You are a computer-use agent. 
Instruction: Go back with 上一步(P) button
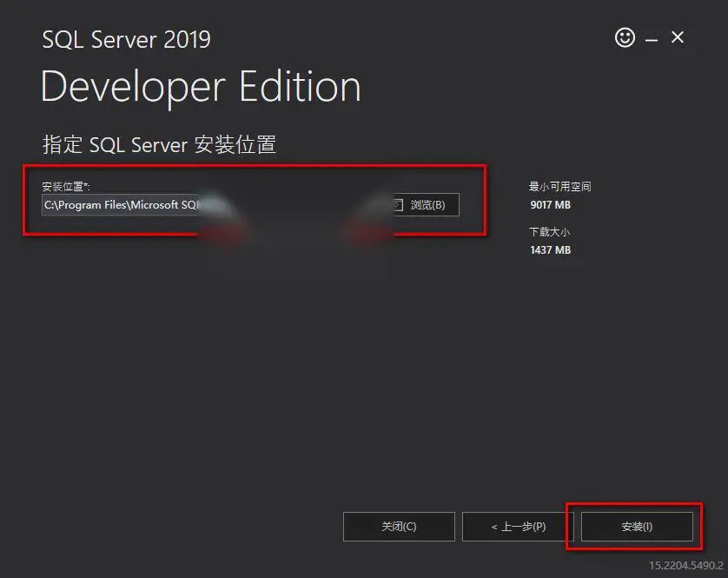518,527
